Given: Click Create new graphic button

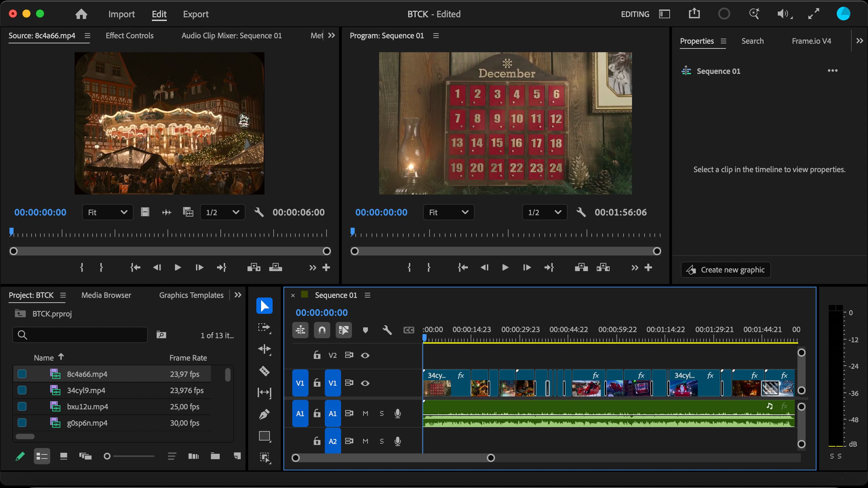Looking at the screenshot, I should [x=726, y=270].
